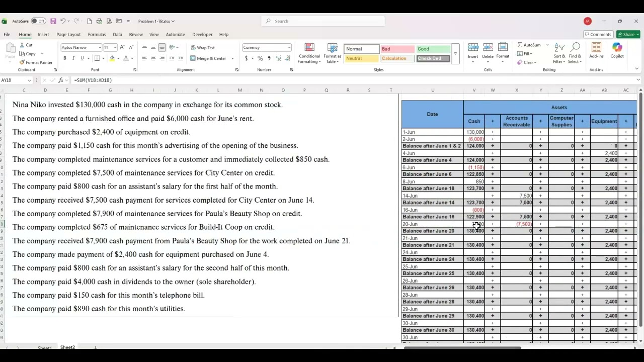Open Conditional Formatting

[x=309, y=53]
